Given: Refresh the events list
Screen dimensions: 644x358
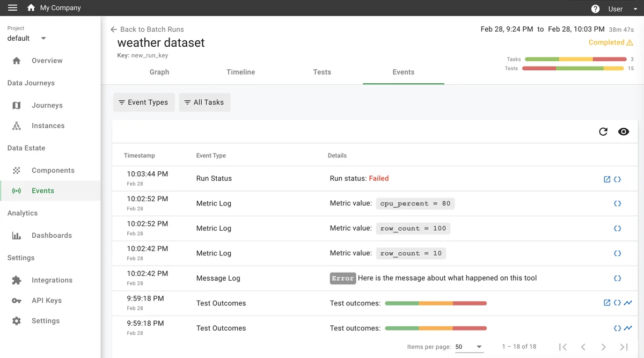Looking at the screenshot, I should coord(603,131).
